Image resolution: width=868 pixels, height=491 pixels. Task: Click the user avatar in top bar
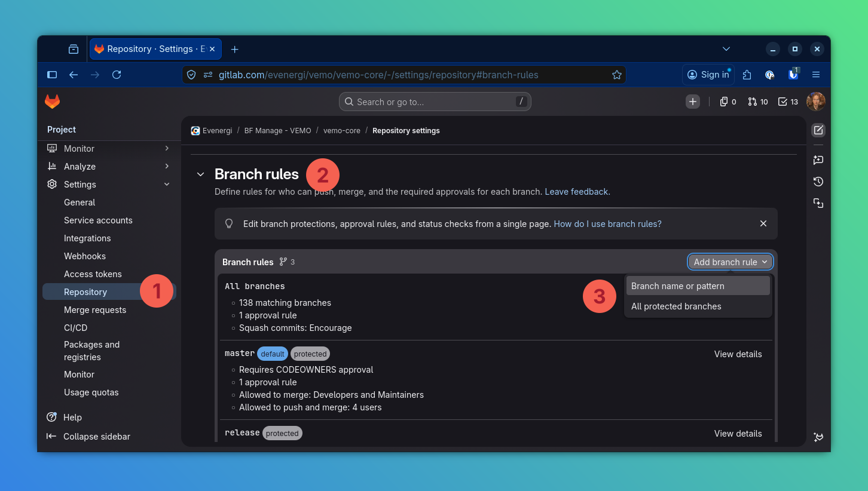(x=815, y=102)
